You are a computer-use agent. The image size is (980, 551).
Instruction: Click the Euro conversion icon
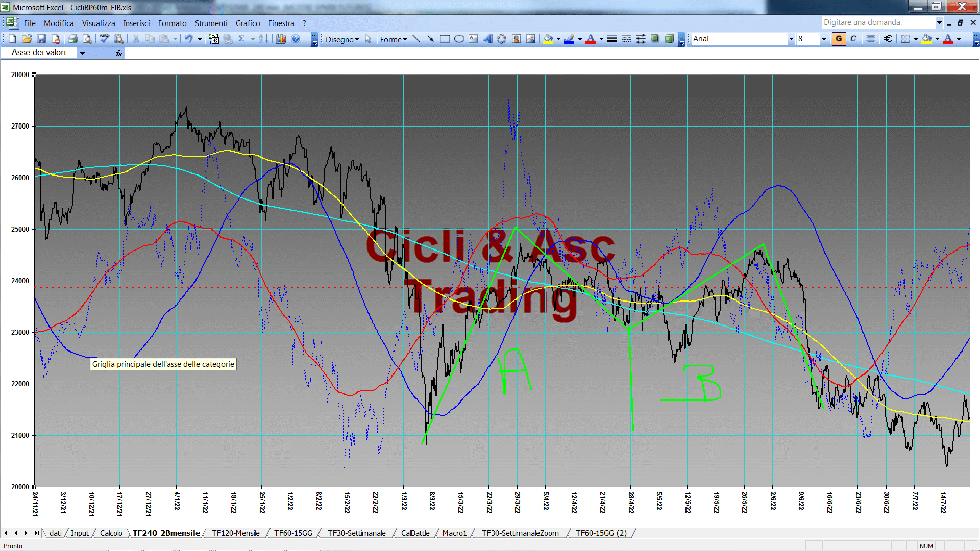pos(214,39)
